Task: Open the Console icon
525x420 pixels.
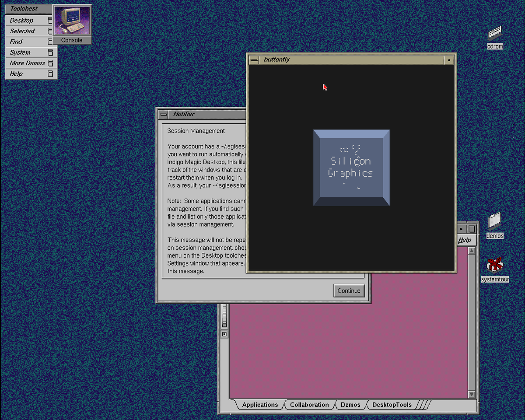Action: 72,21
